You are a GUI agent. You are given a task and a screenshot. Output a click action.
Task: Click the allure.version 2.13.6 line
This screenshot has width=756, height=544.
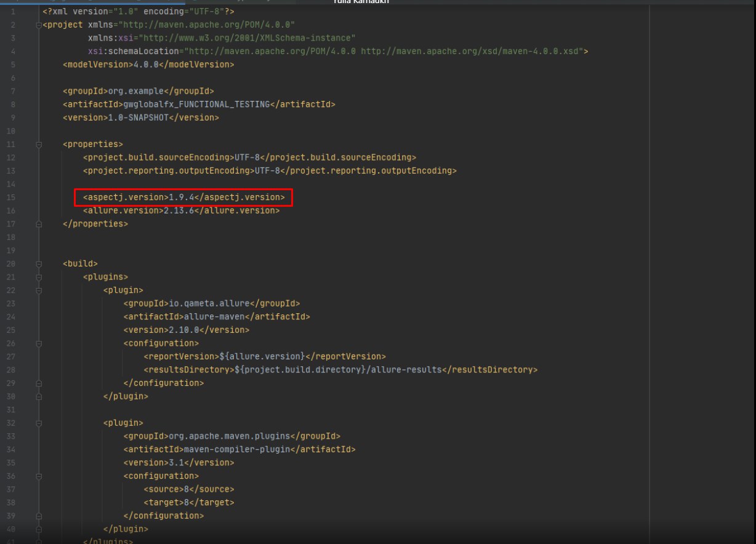pos(181,210)
